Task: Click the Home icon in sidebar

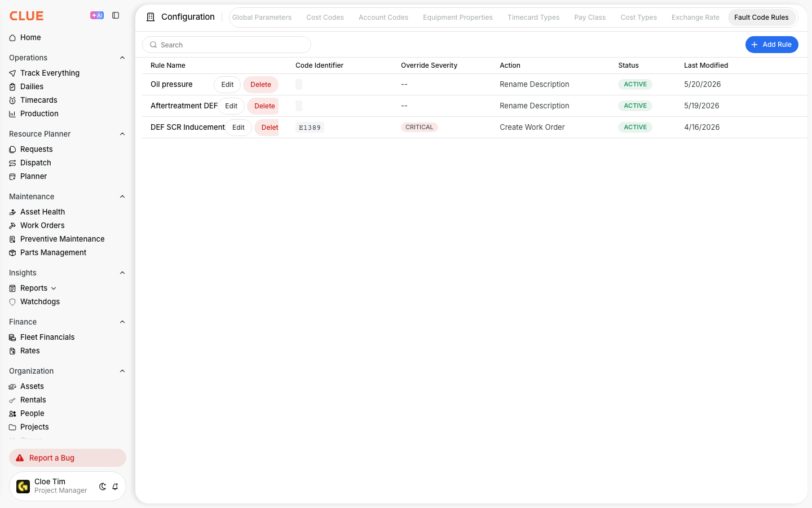Action: (12, 38)
